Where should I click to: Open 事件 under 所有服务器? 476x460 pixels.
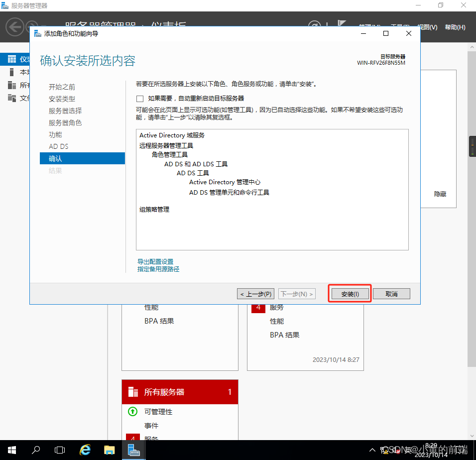[151, 426]
